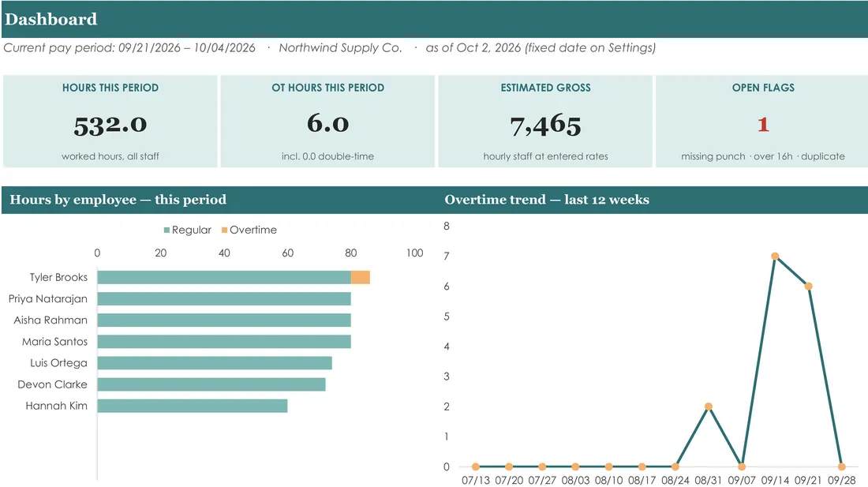Click 'worked hours, all staff' caption

coord(110,156)
